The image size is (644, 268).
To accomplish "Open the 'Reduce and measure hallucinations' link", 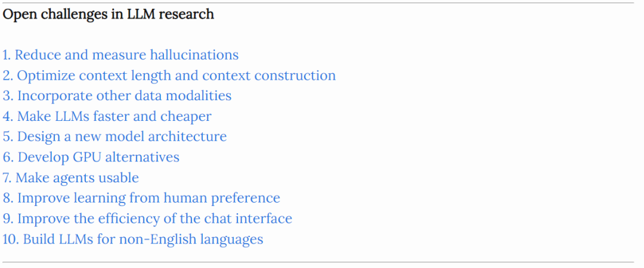I will point(120,55).
